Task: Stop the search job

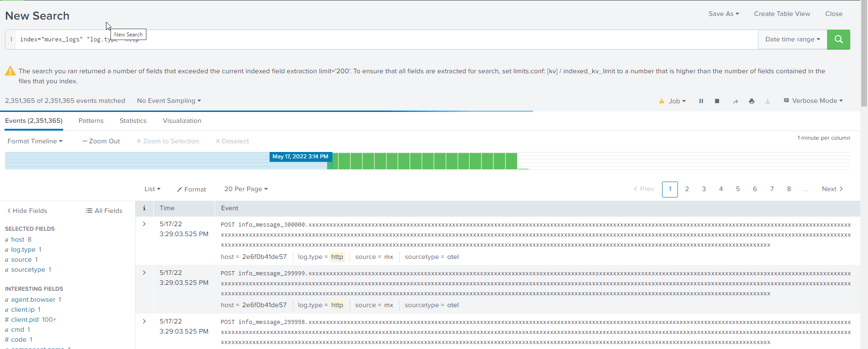Action: pyautogui.click(x=717, y=101)
